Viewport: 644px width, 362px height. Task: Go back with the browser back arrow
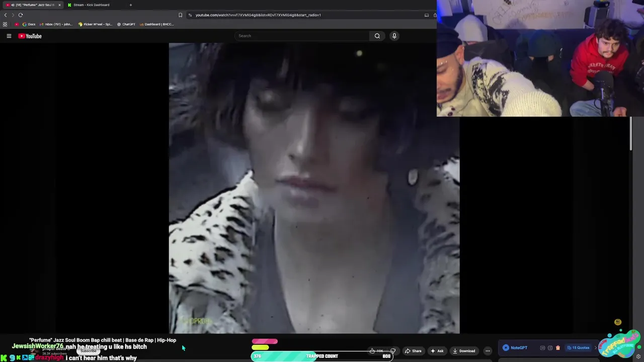point(6,15)
